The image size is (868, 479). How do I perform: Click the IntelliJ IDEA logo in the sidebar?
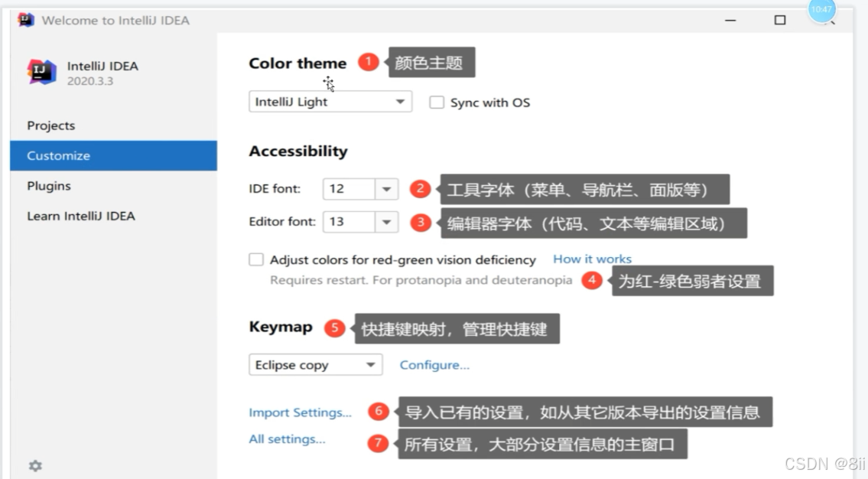point(42,72)
